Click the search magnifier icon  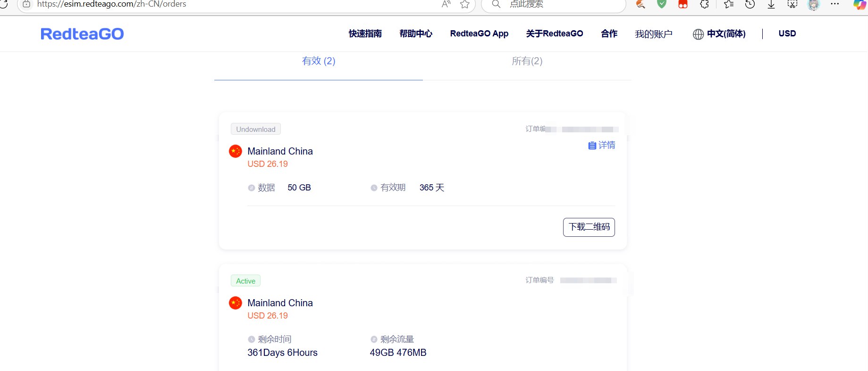point(496,4)
